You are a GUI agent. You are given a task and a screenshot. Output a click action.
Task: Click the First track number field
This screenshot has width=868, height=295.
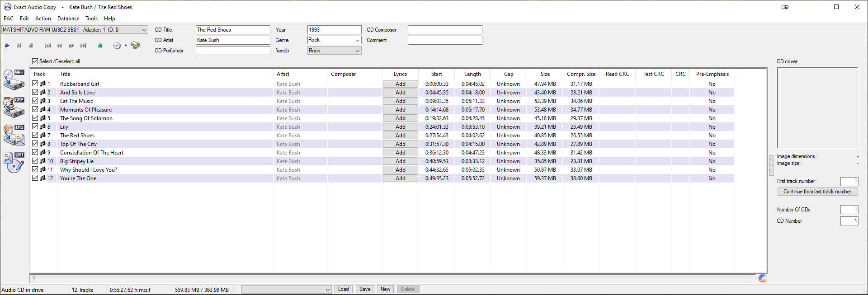point(849,181)
